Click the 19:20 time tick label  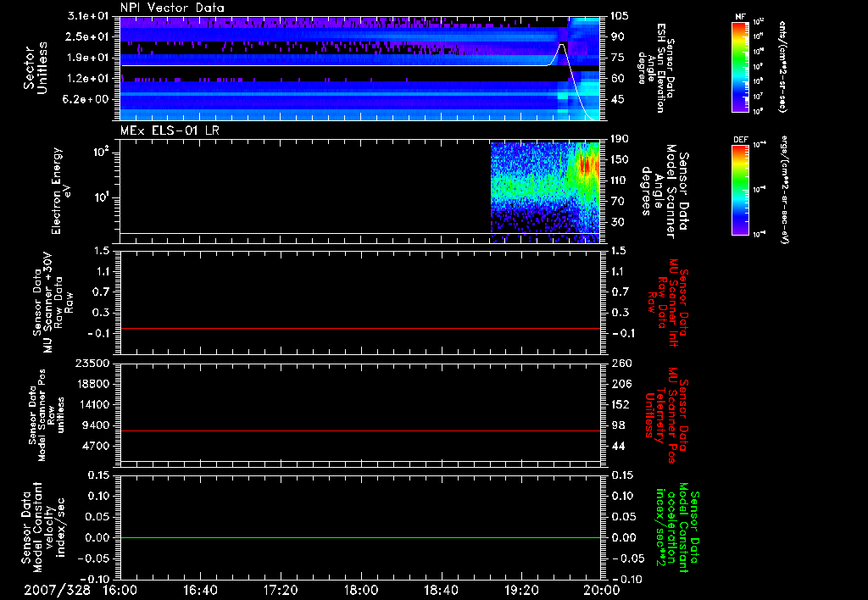521,590
